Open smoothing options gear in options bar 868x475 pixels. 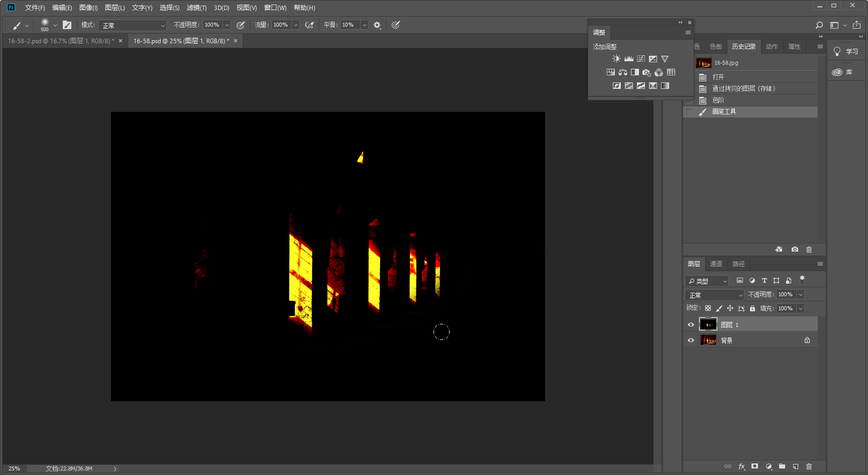click(377, 25)
